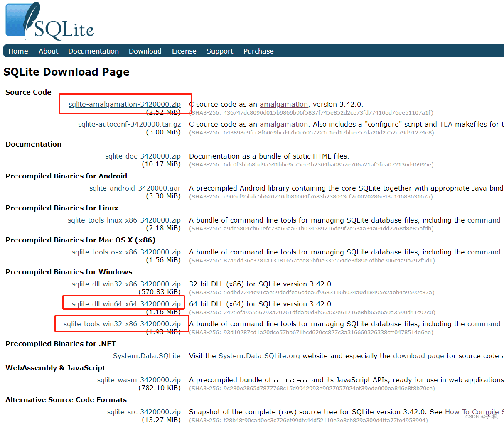Viewport: 504px width, 423px height.
Task: Download the sqlite-android-3420000.aar library
Action: 135,188
